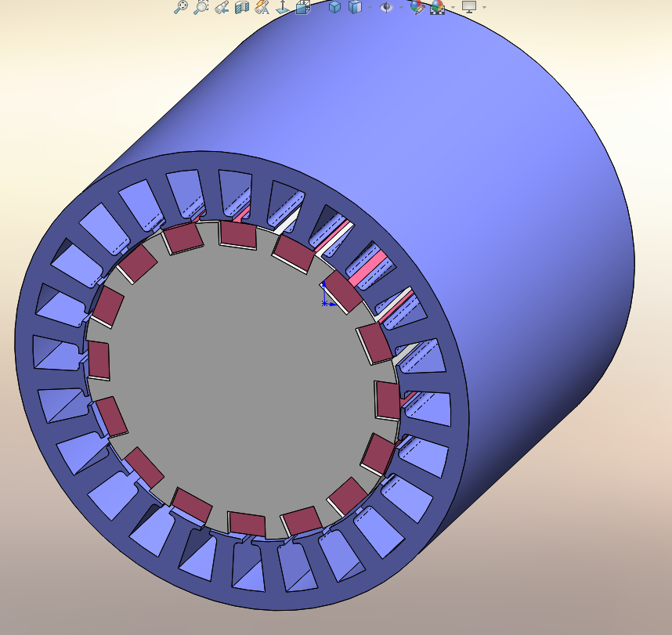Expand the Display Style dropdown arrow
The width and height of the screenshot is (672, 635).
[x=370, y=7]
